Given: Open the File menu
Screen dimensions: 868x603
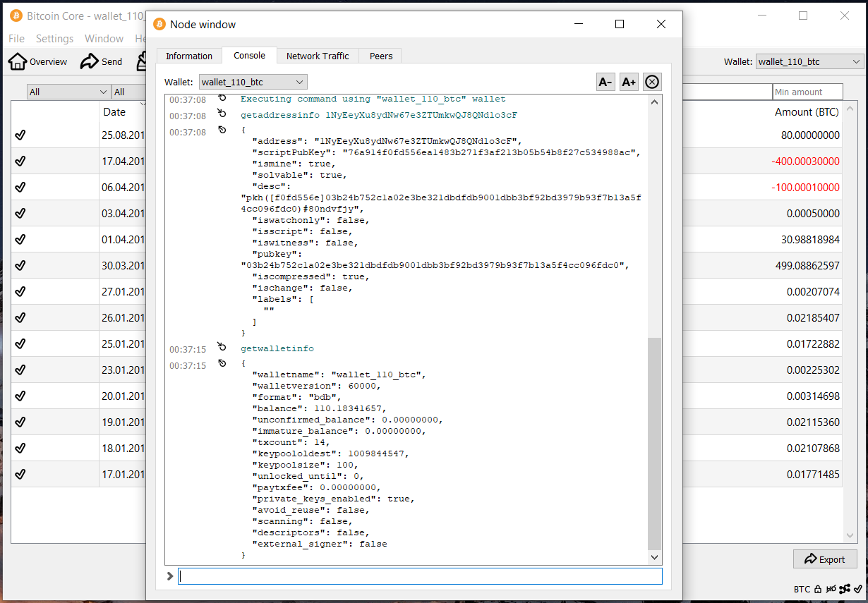Looking at the screenshot, I should (x=16, y=39).
